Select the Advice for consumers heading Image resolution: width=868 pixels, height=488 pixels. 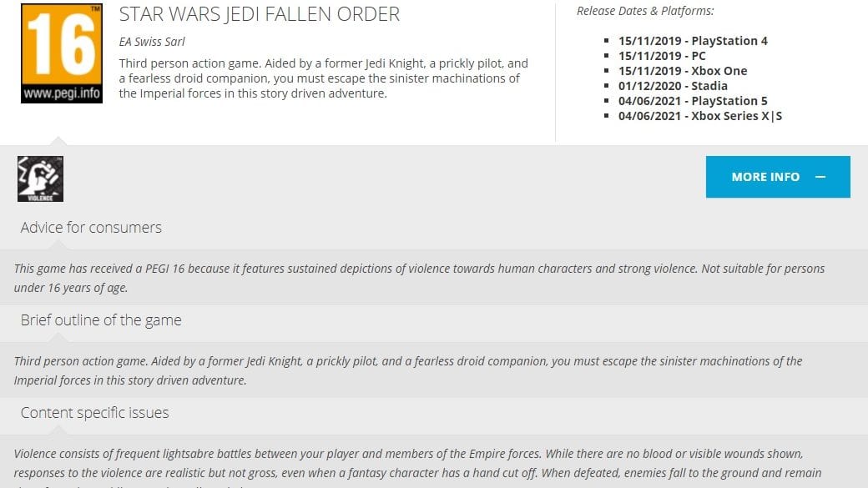pyautogui.click(x=91, y=228)
